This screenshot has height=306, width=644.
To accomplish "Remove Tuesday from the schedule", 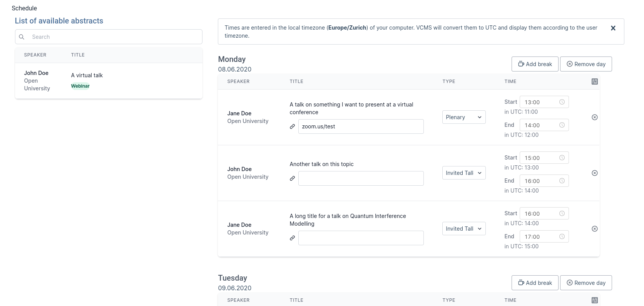I will coord(585,283).
